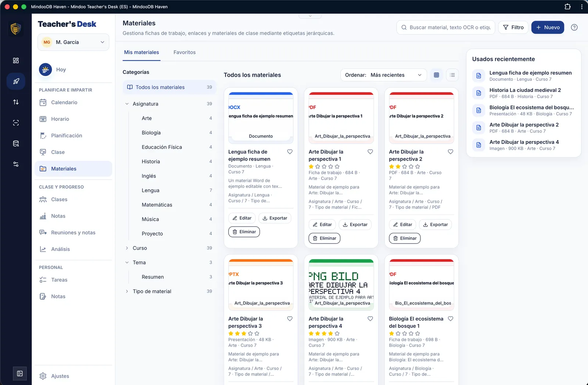Toggle the heart on Arte Dibujar la perspectiva 4 card
The image size is (588, 385).
click(370, 319)
